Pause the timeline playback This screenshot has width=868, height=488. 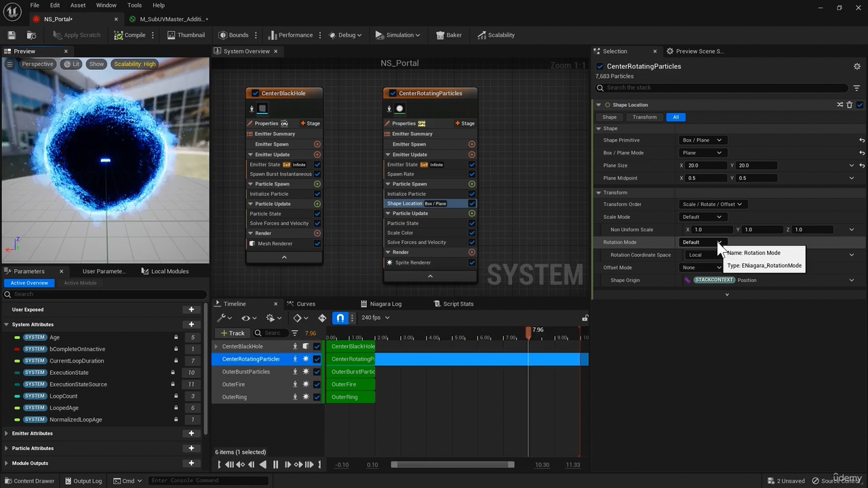[x=275, y=465]
